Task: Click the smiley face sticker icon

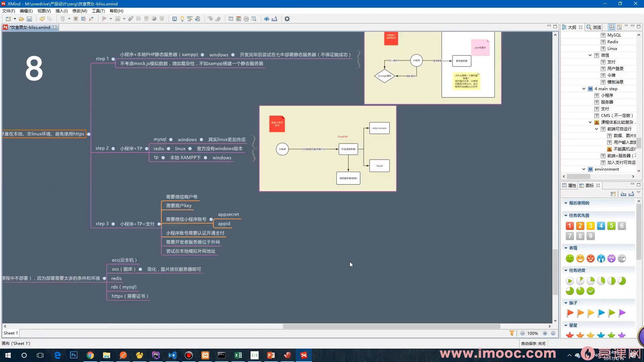Action: [x=570, y=258]
